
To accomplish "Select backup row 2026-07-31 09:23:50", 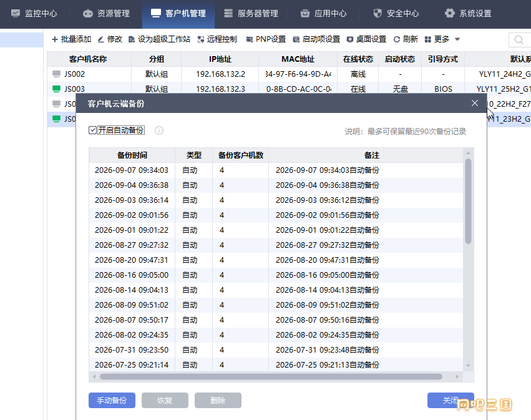I will (276, 350).
